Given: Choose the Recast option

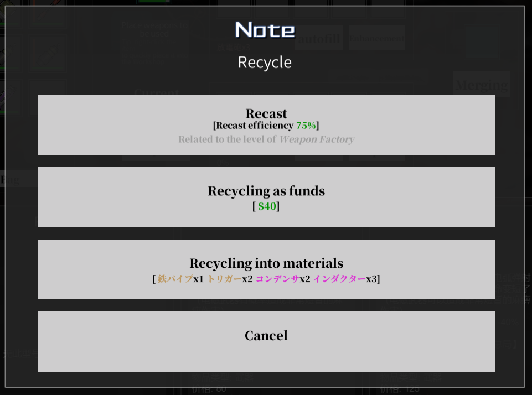Looking at the screenshot, I should tap(266, 125).
